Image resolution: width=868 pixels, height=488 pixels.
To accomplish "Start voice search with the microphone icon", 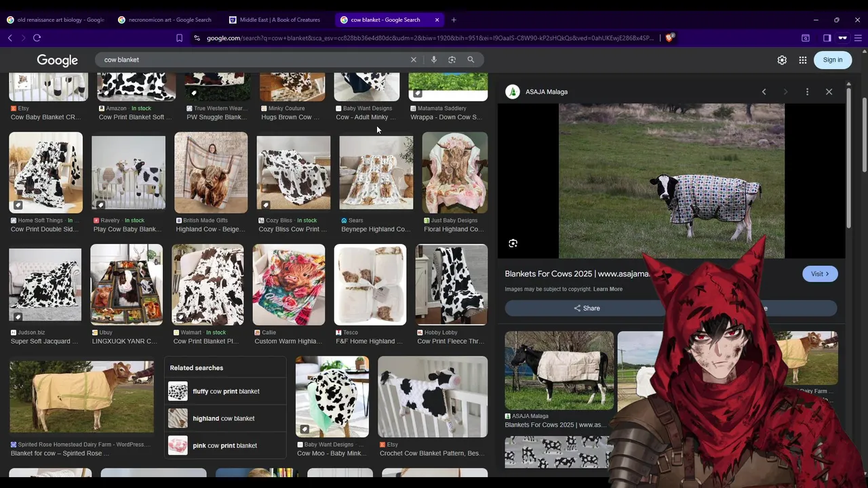I will pos(433,60).
